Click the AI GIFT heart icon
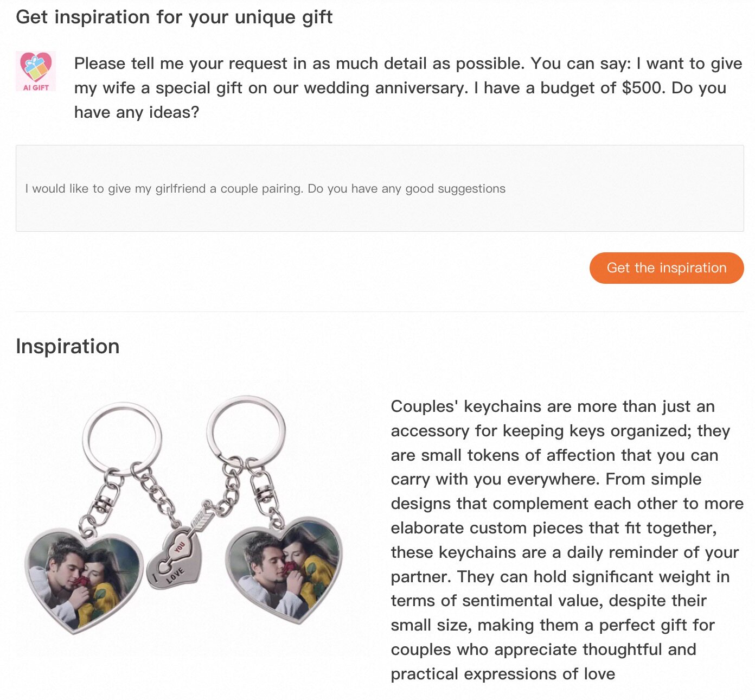The width and height of the screenshot is (755, 700). click(36, 67)
